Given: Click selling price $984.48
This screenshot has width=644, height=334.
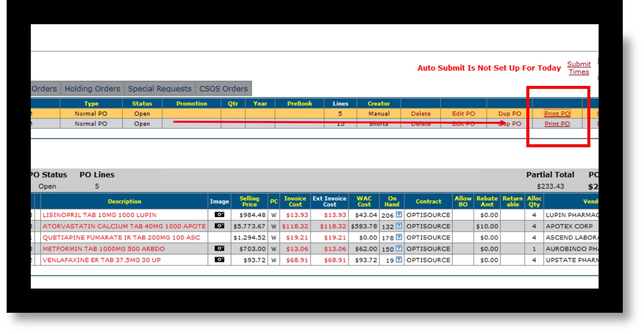Looking at the screenshot, I should [x=253, y=215].
